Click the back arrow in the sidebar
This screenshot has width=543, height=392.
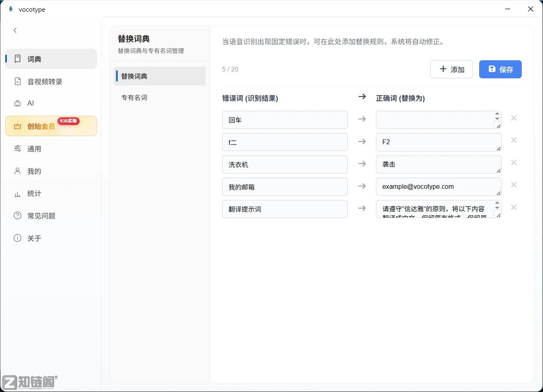[x=15, y=30]
